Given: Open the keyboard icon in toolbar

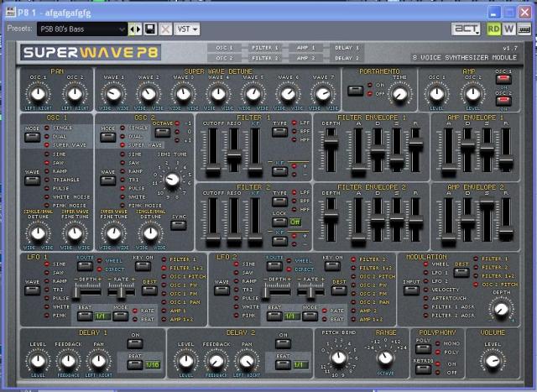Looking at the screenshot, I should coord(524,29).
